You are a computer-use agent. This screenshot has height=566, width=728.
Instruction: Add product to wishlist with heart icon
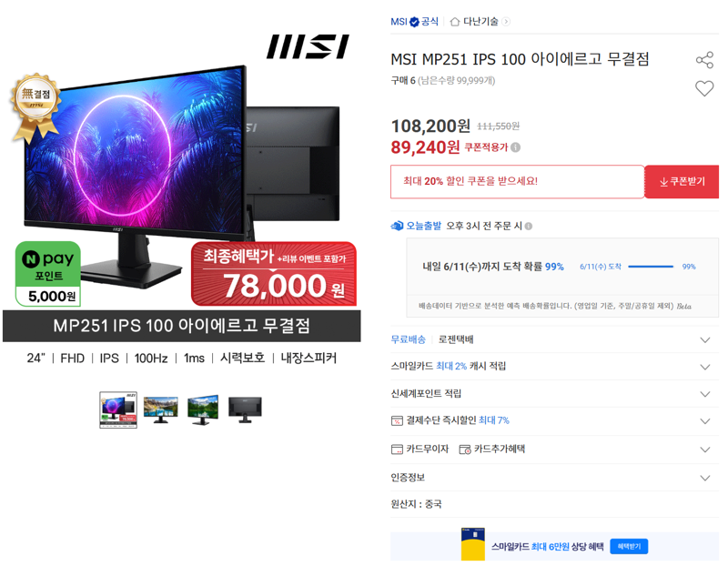(x=704, y=88)
